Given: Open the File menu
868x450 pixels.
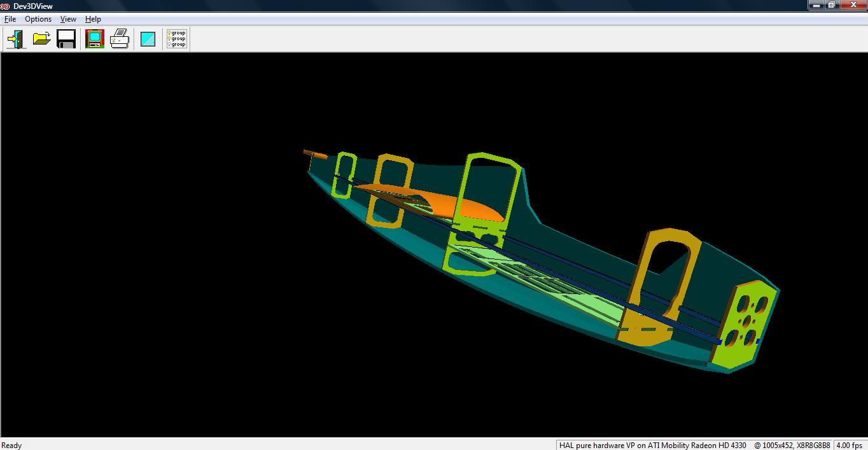Looking at the screenshot, I should point(10,19).
